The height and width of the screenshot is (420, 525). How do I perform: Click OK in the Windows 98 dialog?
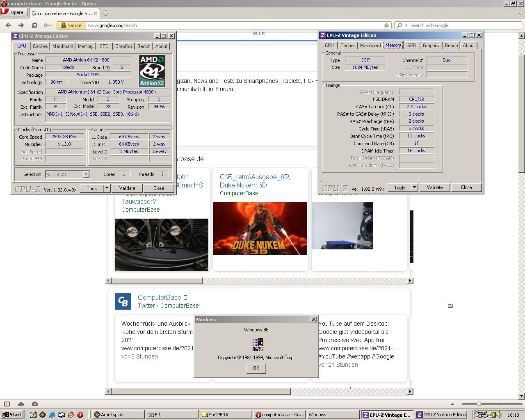[x=256, y=368]
